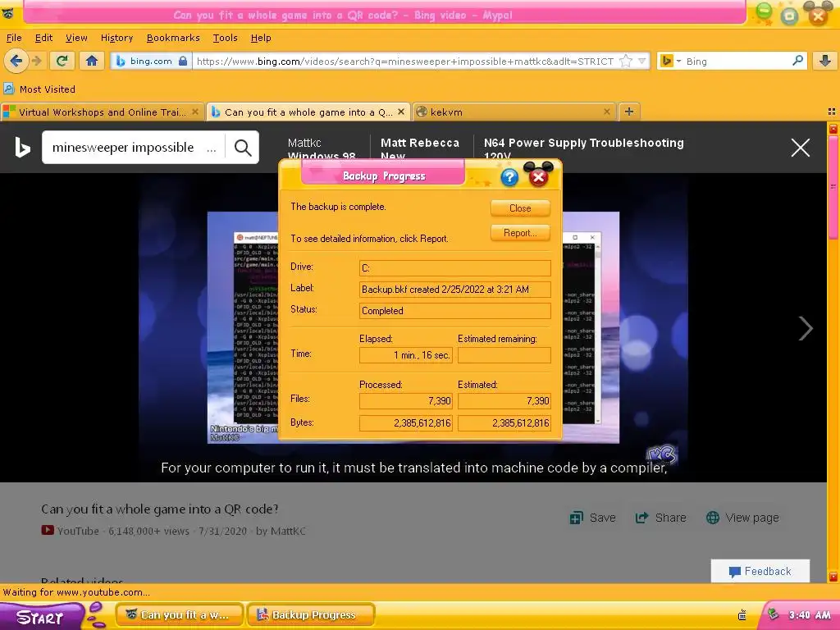Screen dimensions: 840x630
Task: Show the tab groups icon at far right
Action: click(832, 112)
